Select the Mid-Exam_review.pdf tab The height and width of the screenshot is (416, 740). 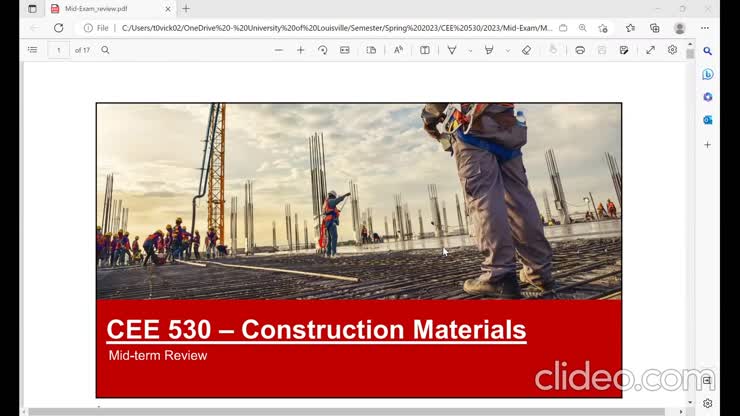(110, 9)
